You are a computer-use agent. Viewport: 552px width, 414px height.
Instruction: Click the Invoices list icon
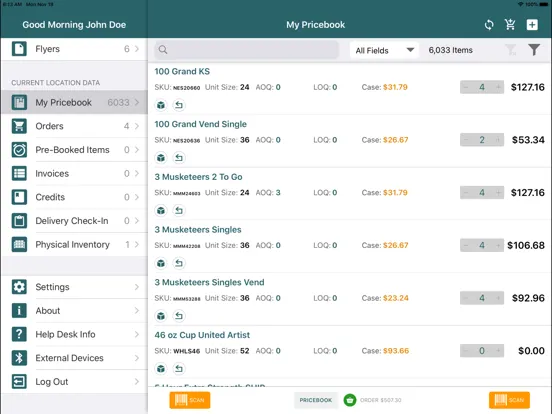pos(19,173)
